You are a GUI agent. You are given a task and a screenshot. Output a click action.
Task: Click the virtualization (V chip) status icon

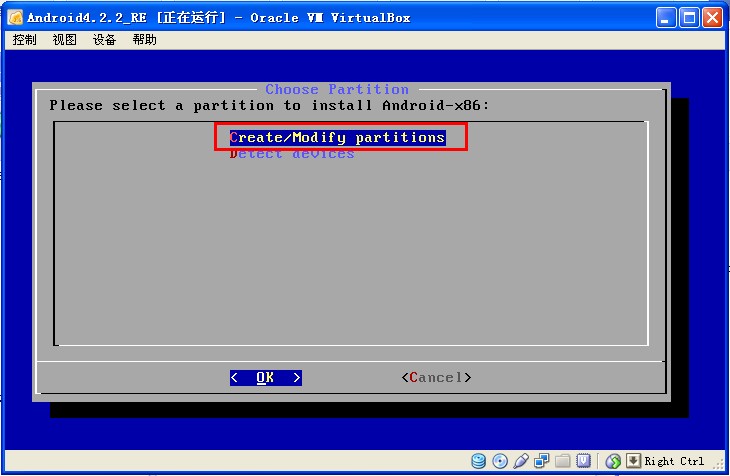point(583,461)
